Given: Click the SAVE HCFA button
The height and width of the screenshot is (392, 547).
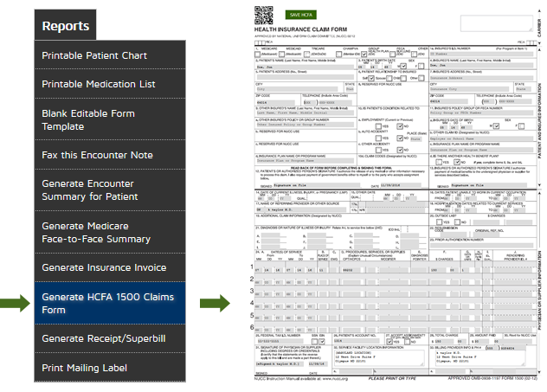Looking at the screenshot, I should (x=300, y=15).
